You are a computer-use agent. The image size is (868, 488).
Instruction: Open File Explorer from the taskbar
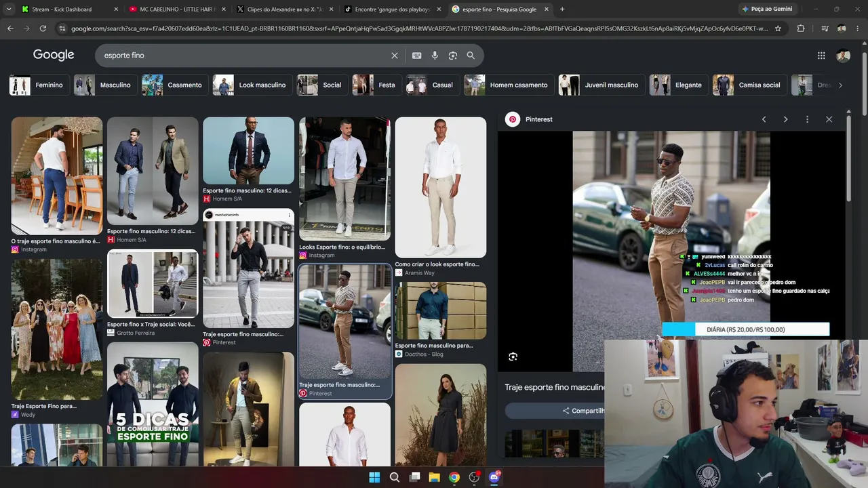pyautogui.click(x=434, y=477)
